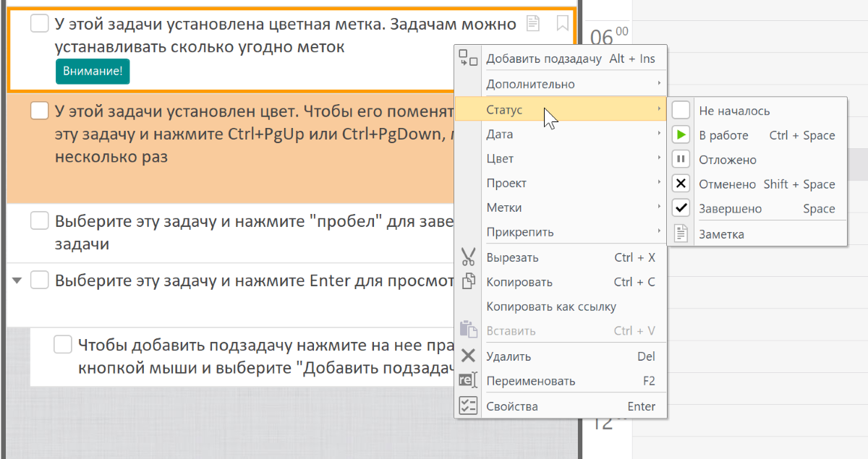The height and width of the screenshot is (459, 868).
Task: Choose Переименовать from the context menu
Action: pyautogui.click(x=561, y=381)
